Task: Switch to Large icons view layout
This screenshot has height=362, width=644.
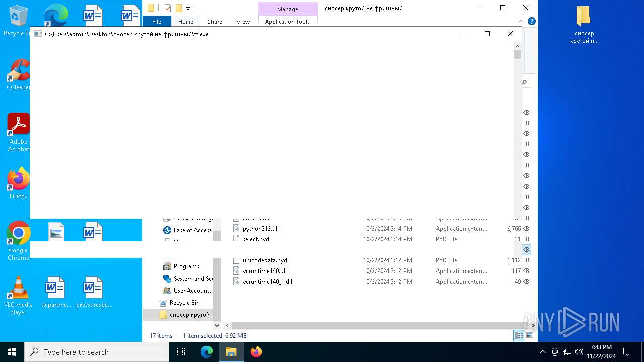Action: [530, 335]
